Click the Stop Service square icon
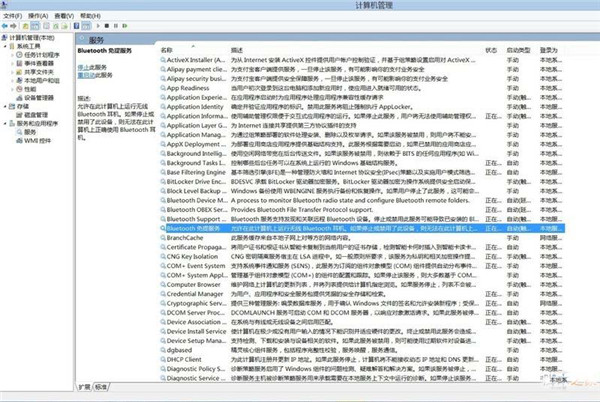This screenshot has height=402, width=600. (x=107, y=26)
